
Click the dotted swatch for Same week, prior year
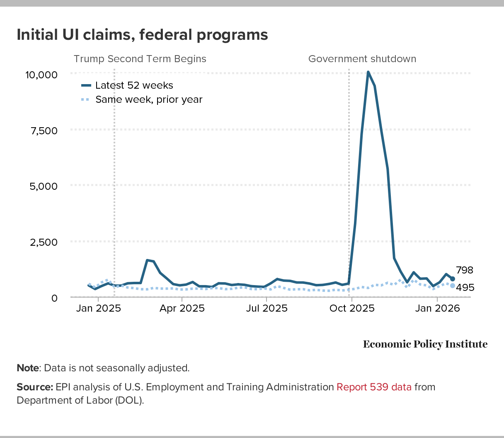(86, 99)
